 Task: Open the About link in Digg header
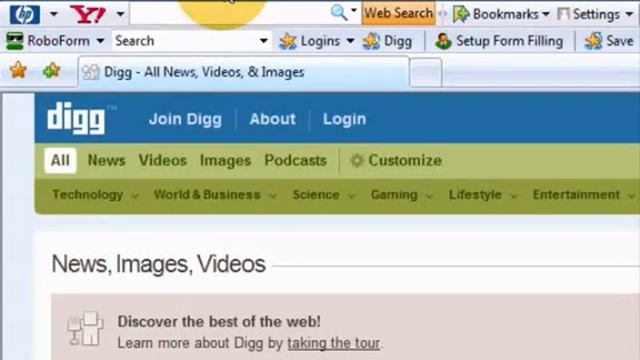click(273, 119)
